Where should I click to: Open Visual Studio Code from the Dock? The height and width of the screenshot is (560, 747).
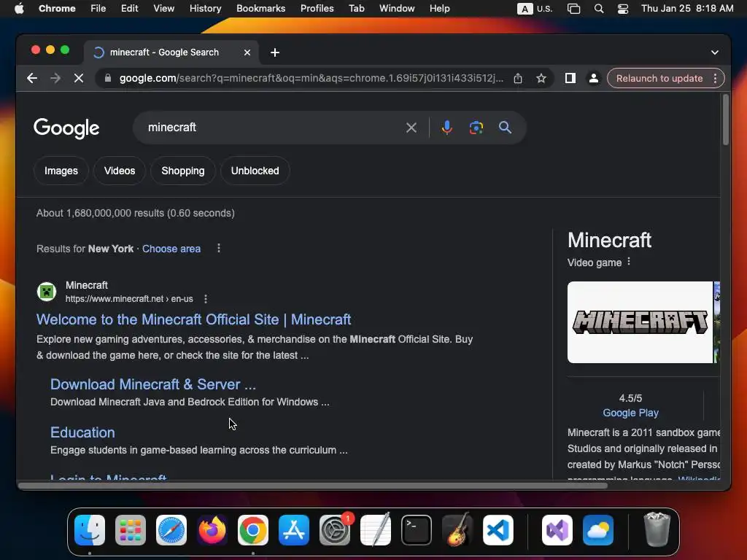pyautogui.click(x=498, y=530)
